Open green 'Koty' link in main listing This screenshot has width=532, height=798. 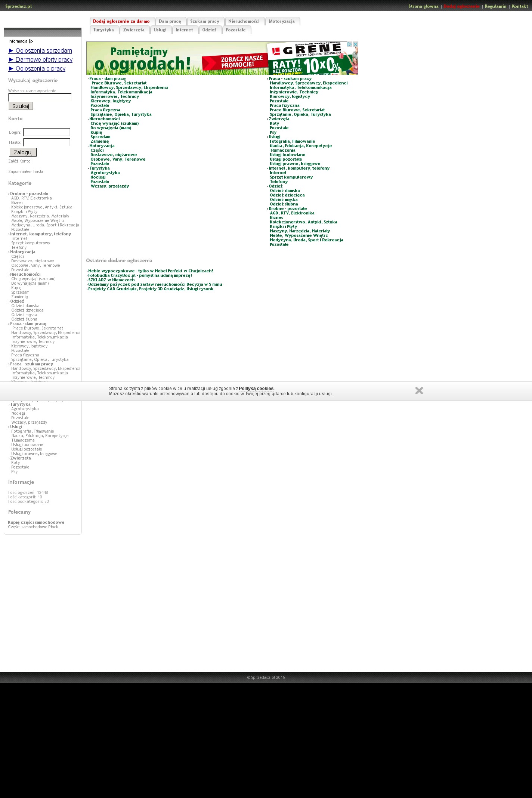[275, 124]
